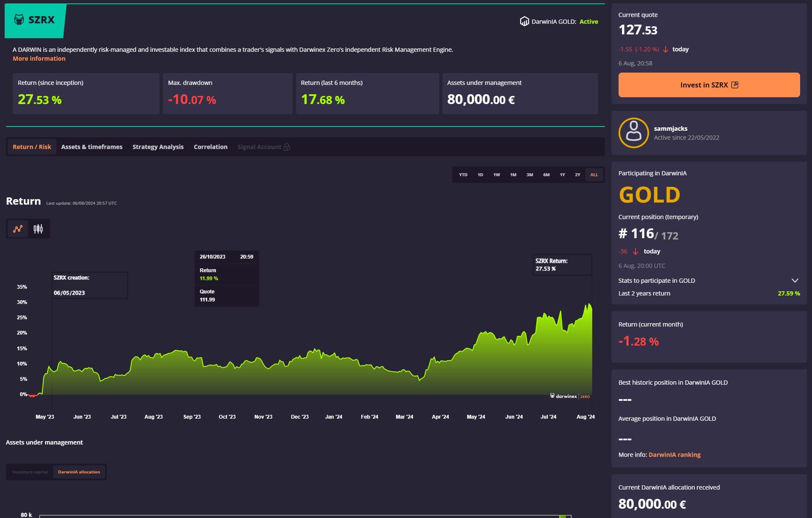The height and width of the screenshot is (518, 812).
Task: Switch to line chart view icon
Action: (x=18, y=229)
